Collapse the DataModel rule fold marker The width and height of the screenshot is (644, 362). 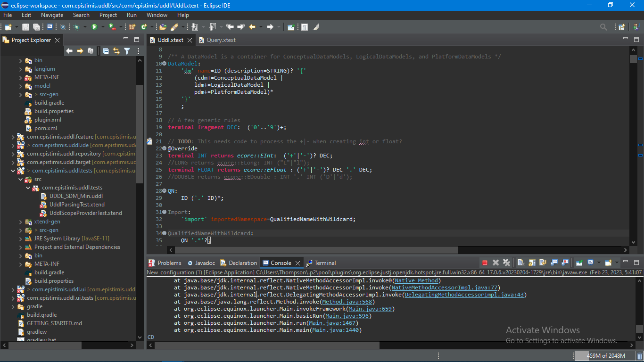(164, 64)
